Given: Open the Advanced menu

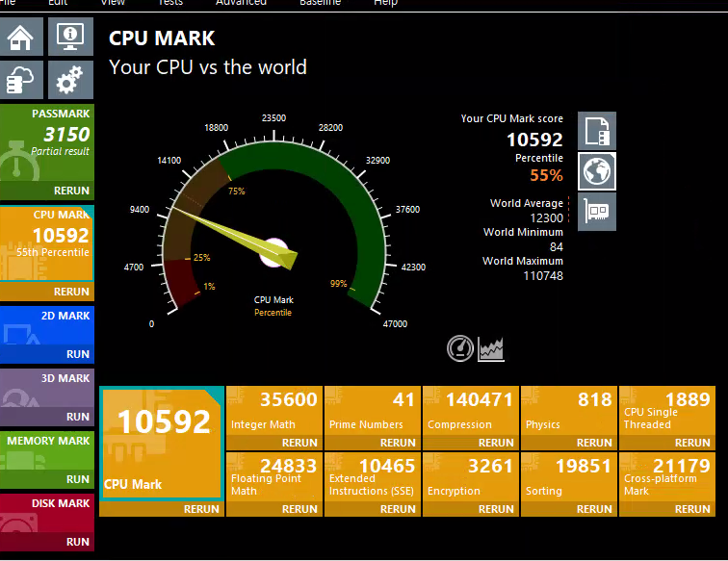Looking at the screenshot, I should pyautogui.click(x=241, y=2).
